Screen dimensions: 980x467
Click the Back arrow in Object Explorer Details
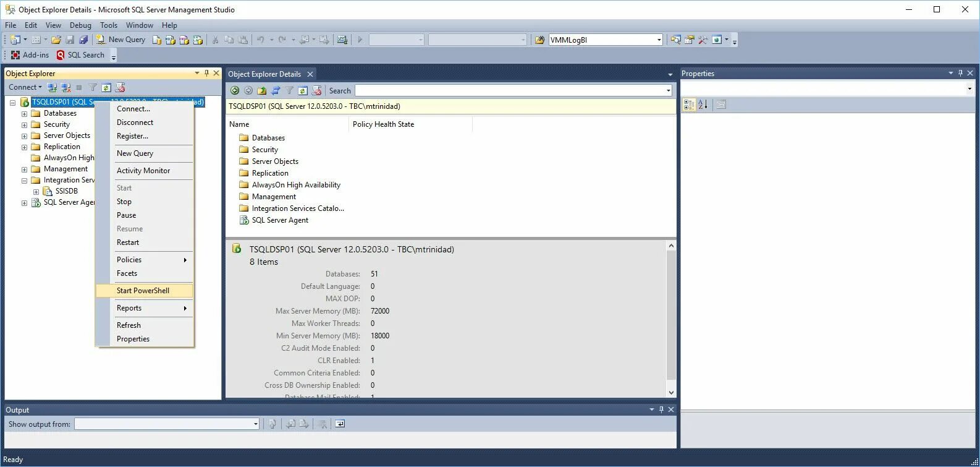pos(235,90)
